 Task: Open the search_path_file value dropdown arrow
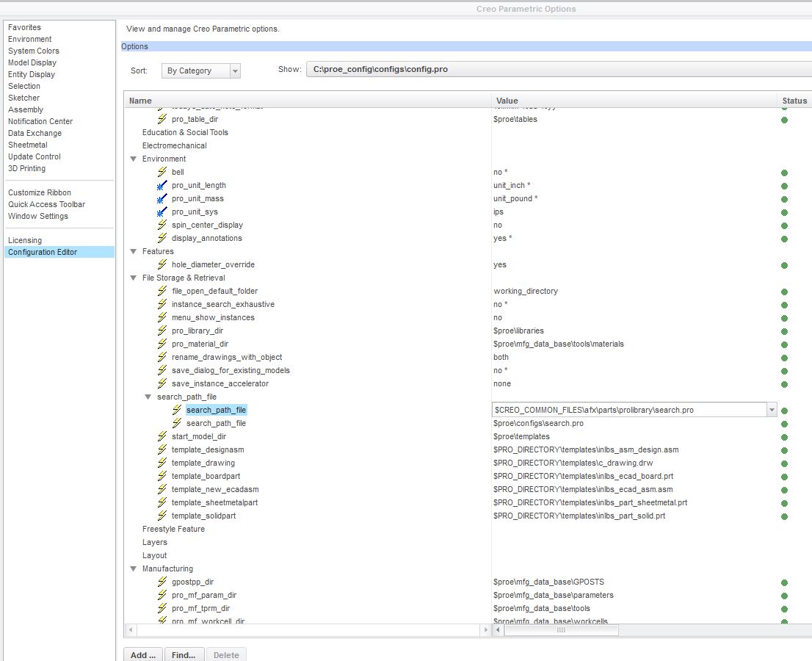point(772,410)
